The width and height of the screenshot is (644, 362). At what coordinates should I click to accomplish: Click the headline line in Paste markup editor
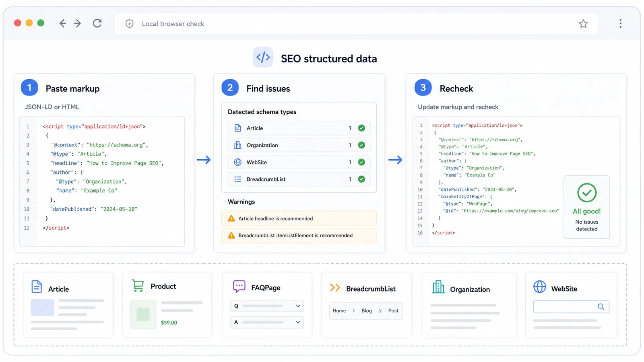click(107, 163)
